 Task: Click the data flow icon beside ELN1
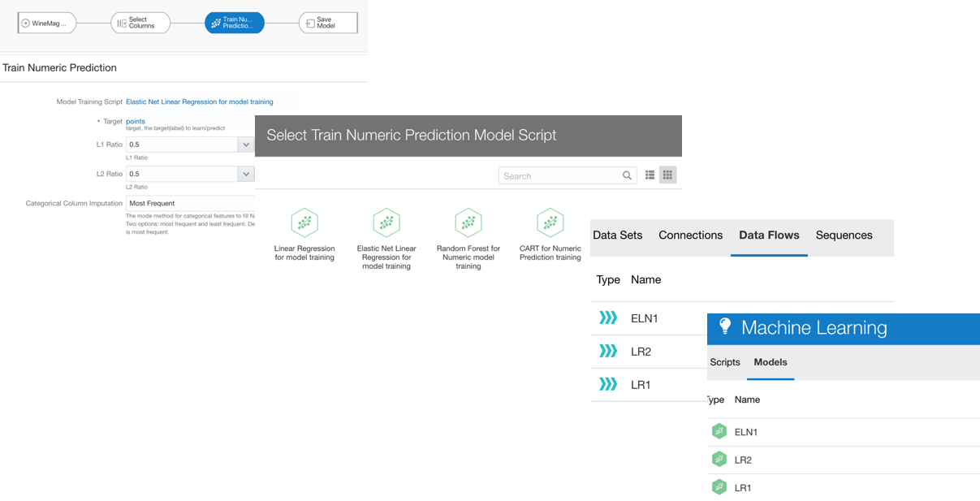pos(608,317)
